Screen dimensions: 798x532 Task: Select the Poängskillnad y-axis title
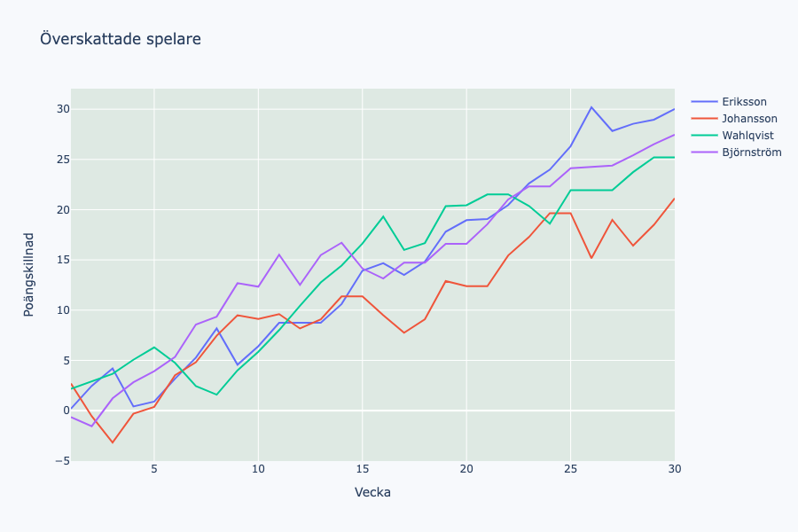click(29, 275)
